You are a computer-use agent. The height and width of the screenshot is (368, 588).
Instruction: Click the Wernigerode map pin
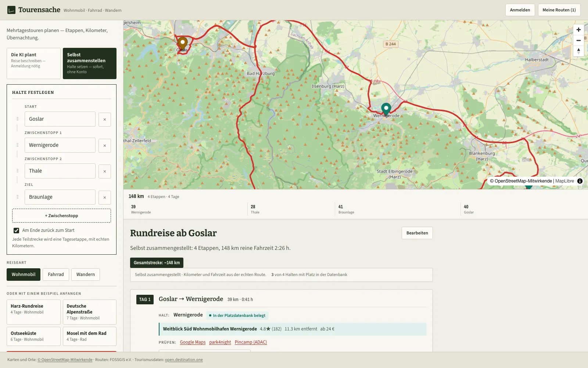[x=386, y=109]
